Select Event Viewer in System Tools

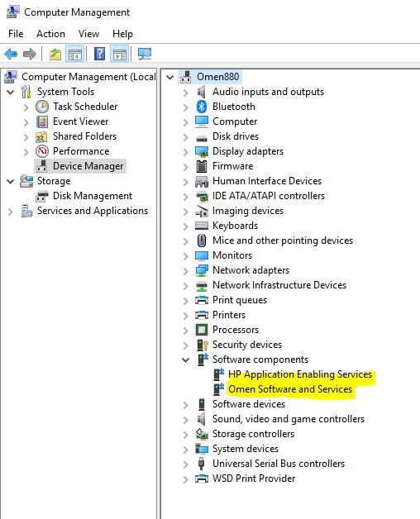tap(80, 121)
